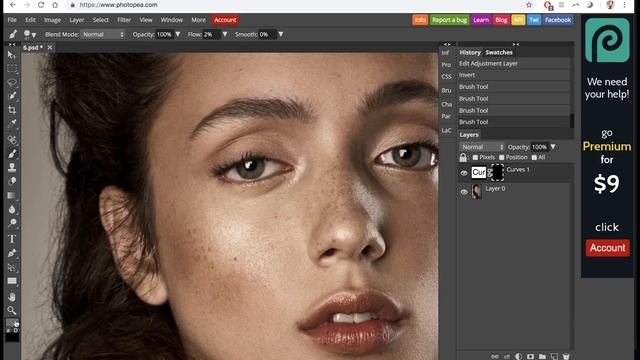Image resolution: width=640 pixels, height=360 pixels.
Task: Check the lock All checkbox
Action: pos(534,158)
